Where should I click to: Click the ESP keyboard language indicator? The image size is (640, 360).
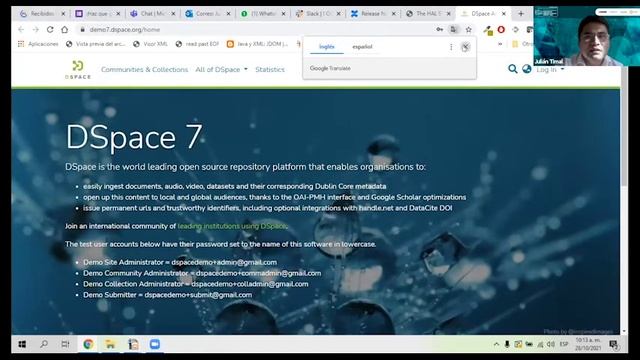click(x=564, y=344)
